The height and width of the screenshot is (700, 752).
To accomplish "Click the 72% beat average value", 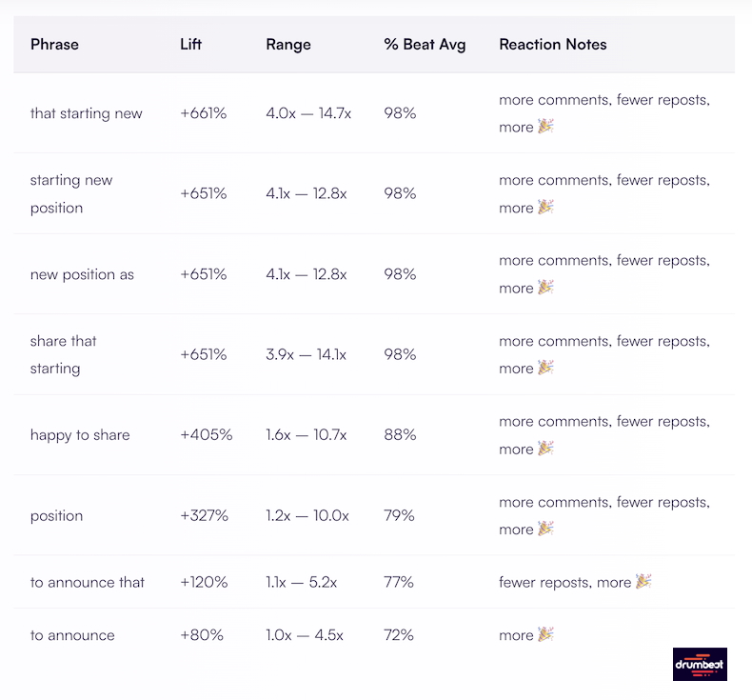I will point(399,635).
